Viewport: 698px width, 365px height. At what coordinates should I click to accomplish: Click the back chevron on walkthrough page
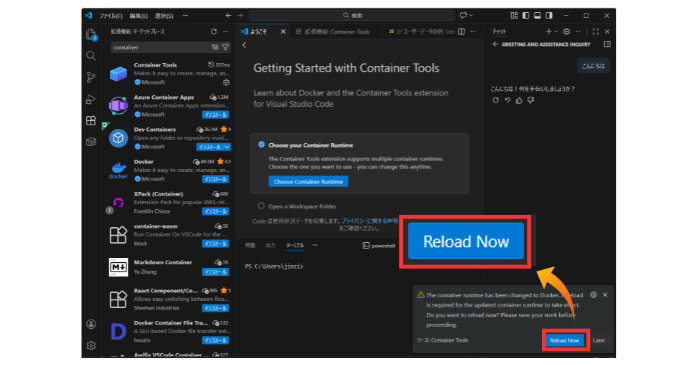tap(244, 45)
